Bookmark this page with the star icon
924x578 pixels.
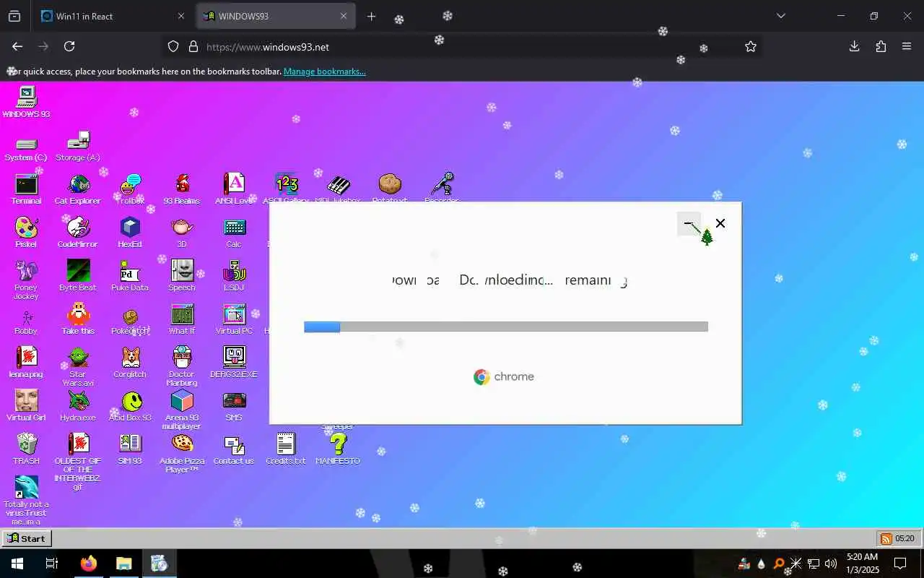click(751, 46)
